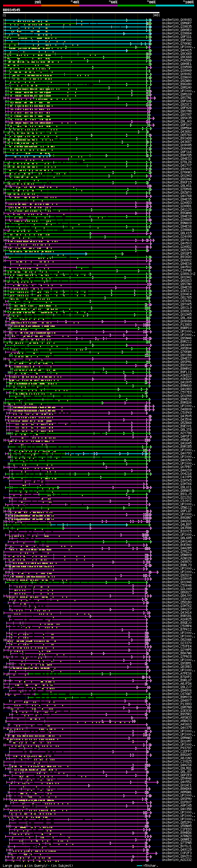This screenshot has width=197, height=868.
Task: Click the UniRef100_Q8H9E0 entry
Action: coord(177,30)
